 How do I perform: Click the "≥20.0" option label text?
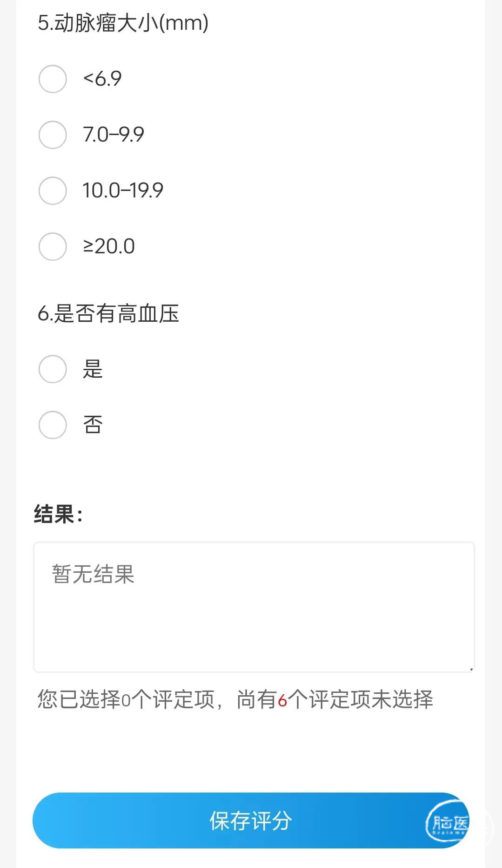pos(109,246)
